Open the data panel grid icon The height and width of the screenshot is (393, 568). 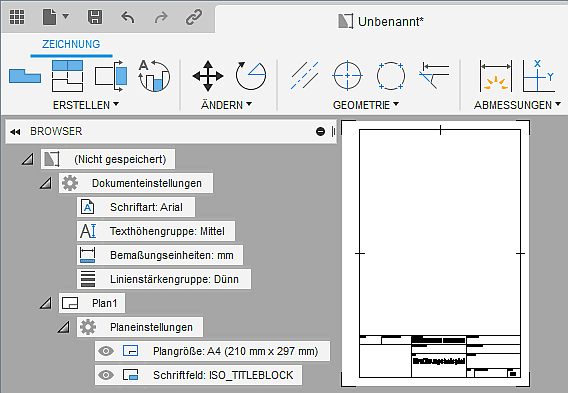[17, 17]
